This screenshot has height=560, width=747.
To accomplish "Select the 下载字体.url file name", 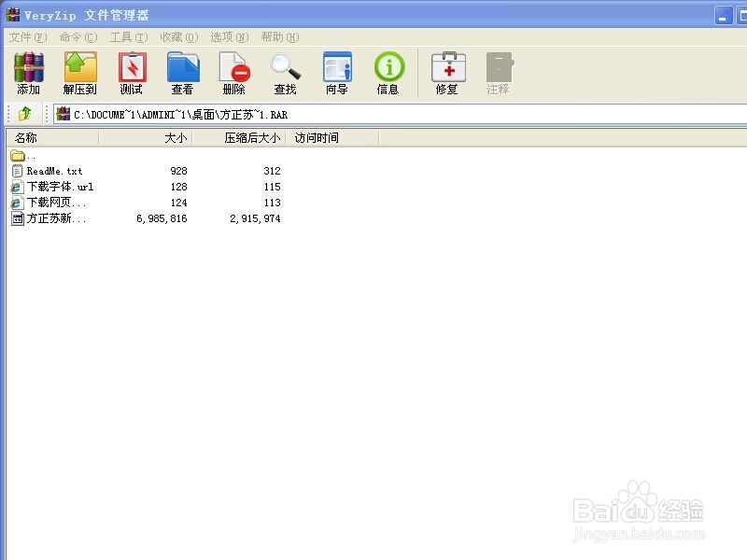I will 60,187.
